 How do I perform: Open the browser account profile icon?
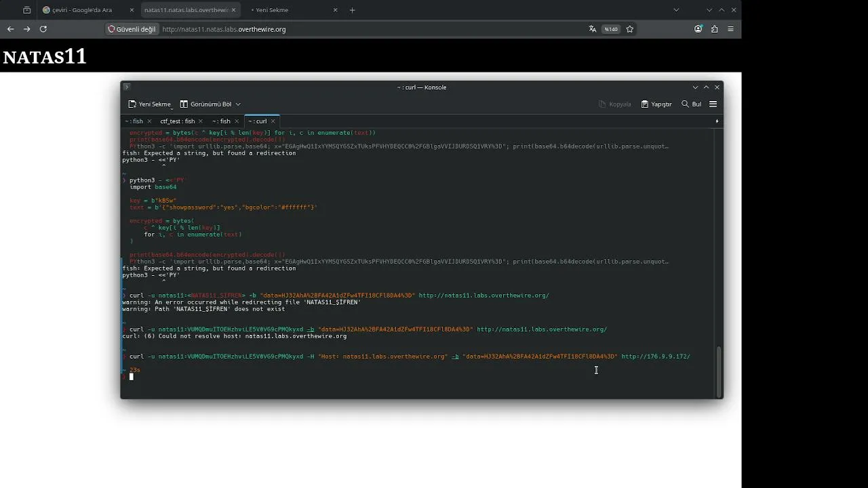point(698,29)
